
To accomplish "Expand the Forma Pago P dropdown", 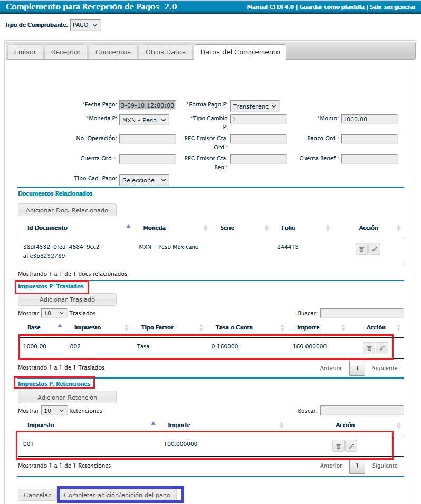I will pos(255,106).
